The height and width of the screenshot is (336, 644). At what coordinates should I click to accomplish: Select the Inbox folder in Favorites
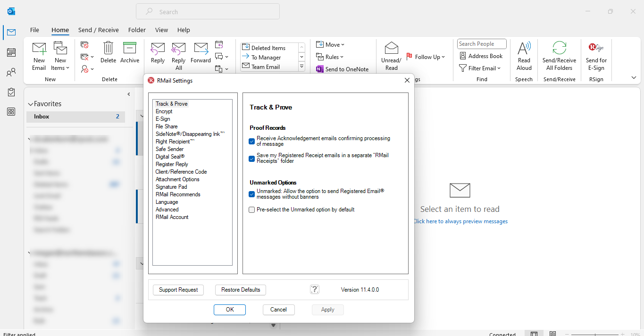(x=75, y=117)
